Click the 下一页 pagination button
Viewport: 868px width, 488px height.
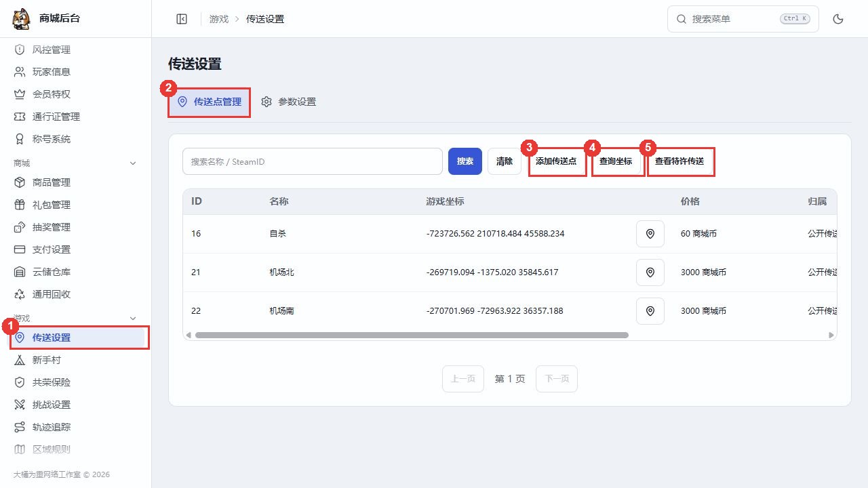pyautogui.click(x=557, y=379)
